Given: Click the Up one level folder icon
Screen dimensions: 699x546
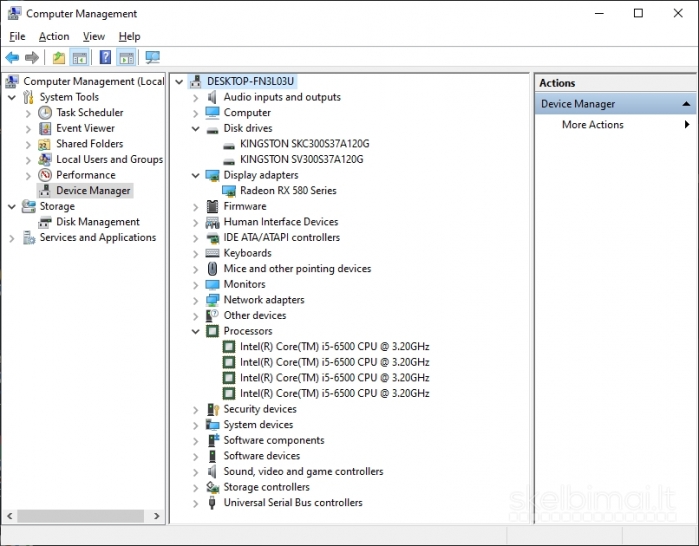Looking at the screenshot, I should 58,57.
